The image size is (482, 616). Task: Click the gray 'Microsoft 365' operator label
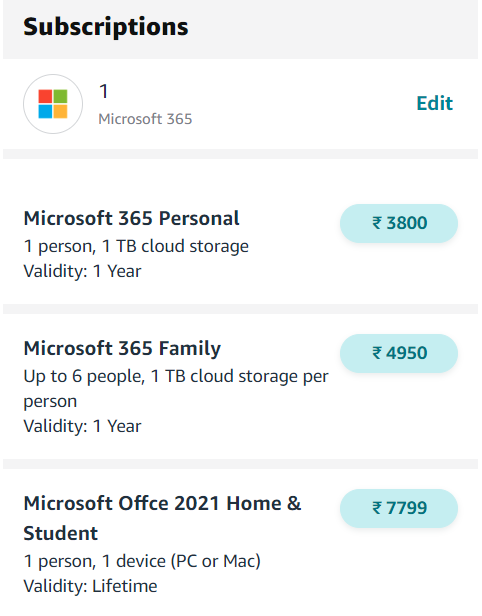click(145, 119)
